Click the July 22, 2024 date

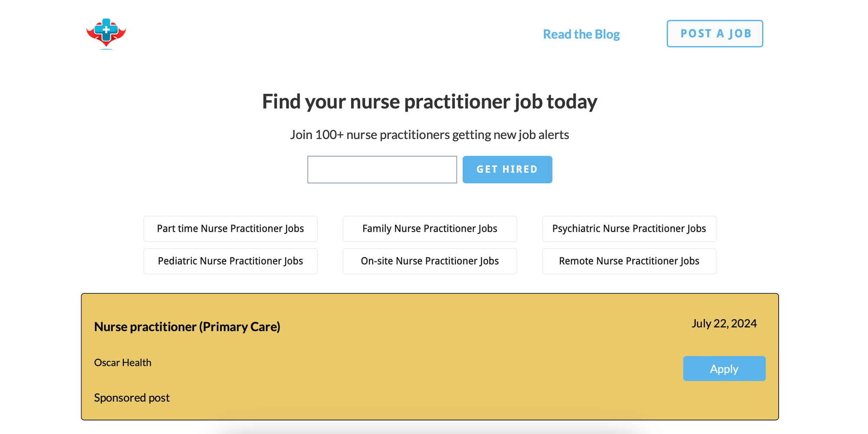coord(724,323)
